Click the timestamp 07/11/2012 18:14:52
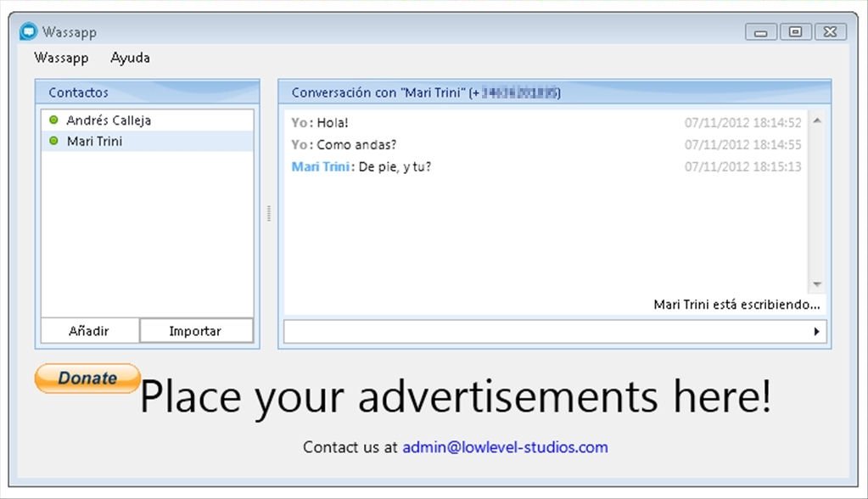The width and height of the screenshot is (868, 499). tap(743, 123)
